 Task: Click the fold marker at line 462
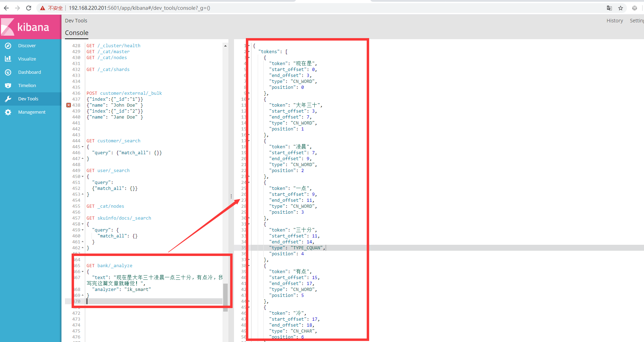click(83, 248)
